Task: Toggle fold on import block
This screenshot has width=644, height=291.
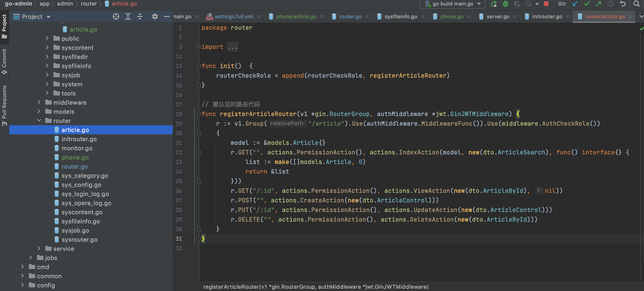Action: pos(199,47)
